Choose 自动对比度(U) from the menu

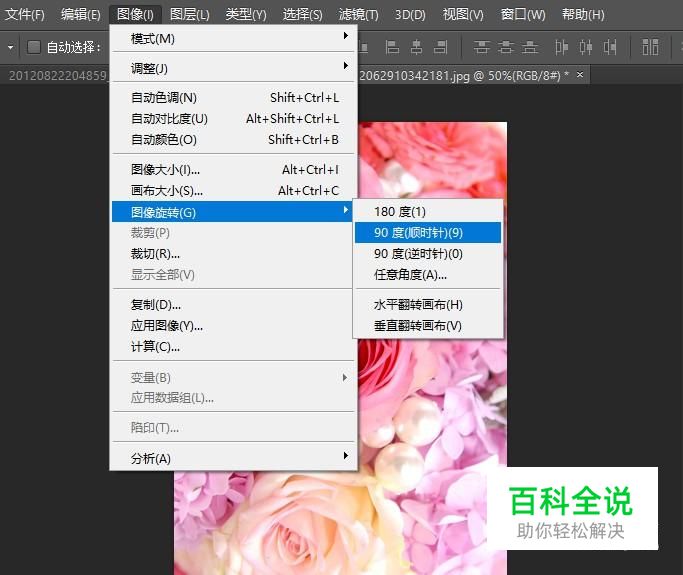(x=234, y=118)
